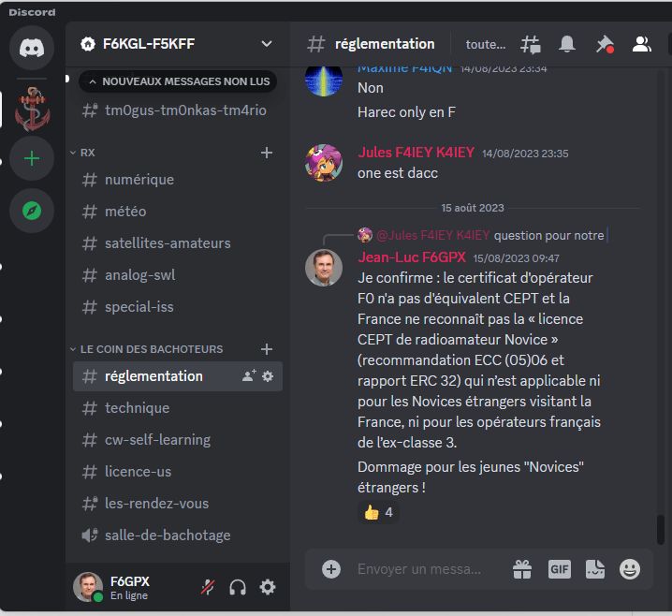Toggle headphones deafen button
672x616 pixels.
[238, 587]
